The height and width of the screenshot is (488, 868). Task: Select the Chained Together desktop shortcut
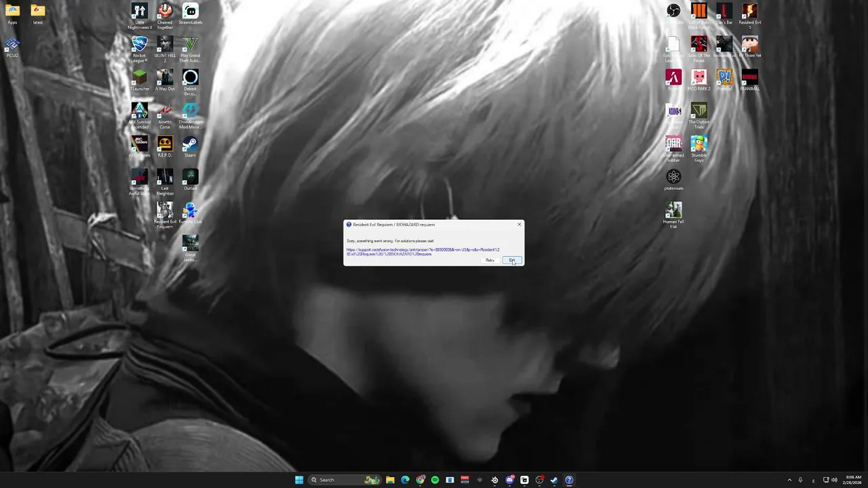click(x=165, y=16)
